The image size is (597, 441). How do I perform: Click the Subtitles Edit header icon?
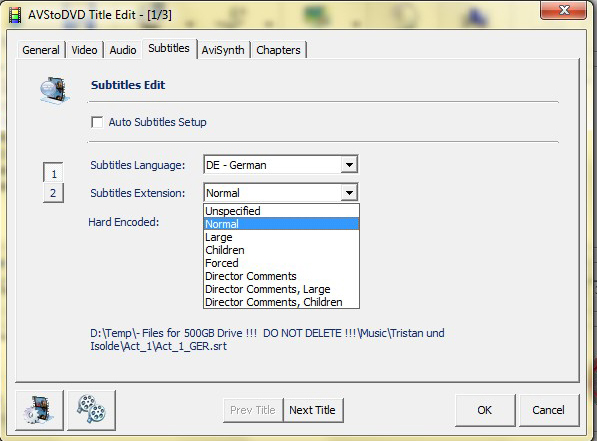pyautogui.click(x=55, y=90)
